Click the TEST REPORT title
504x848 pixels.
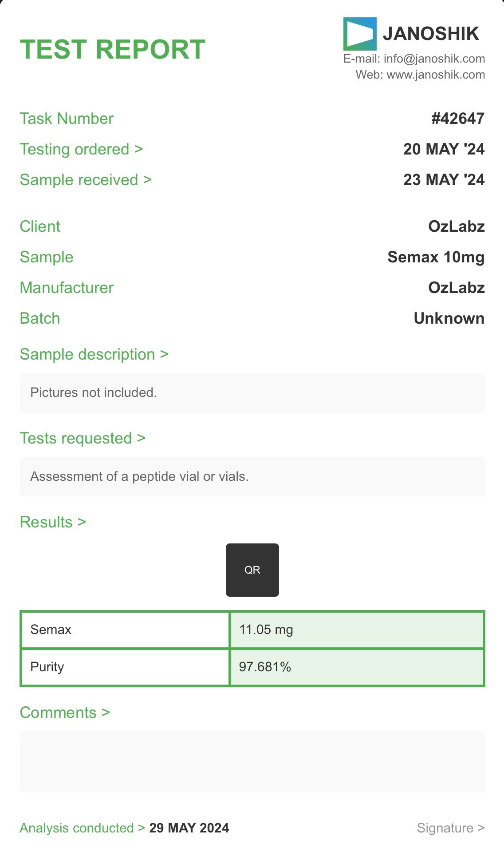pyautogui.click(x=113, y=49)
